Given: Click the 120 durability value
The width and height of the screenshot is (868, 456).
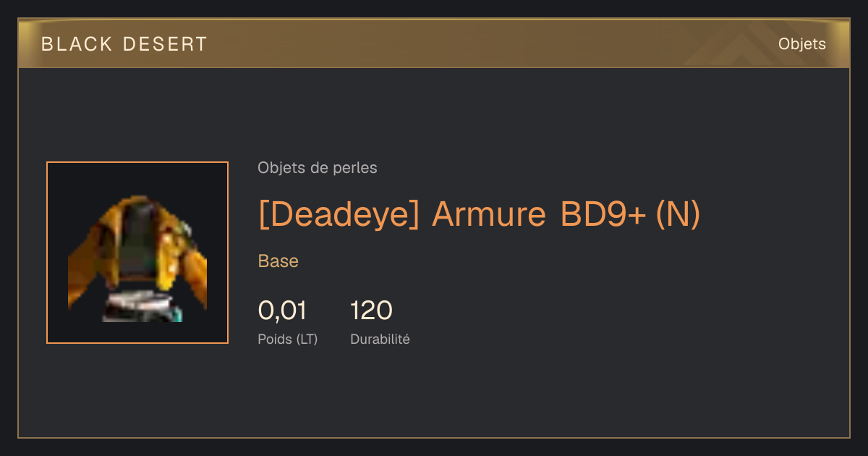Looking at the screenshot, I should [371, 311].
